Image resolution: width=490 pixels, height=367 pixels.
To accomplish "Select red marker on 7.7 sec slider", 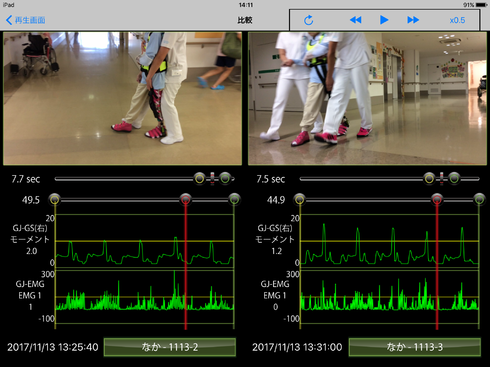I will click(x=212, y=179).
